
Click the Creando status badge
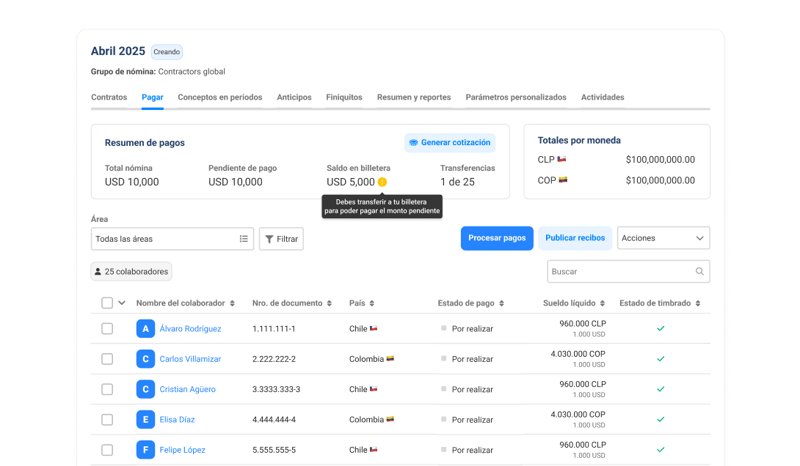(x=167, y=52)
